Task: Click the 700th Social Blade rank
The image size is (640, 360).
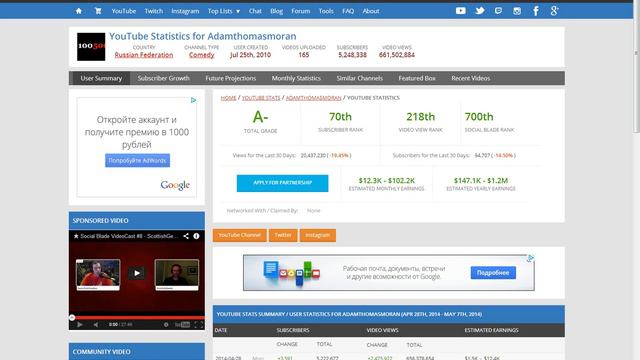Action: (x=479, y=117)
